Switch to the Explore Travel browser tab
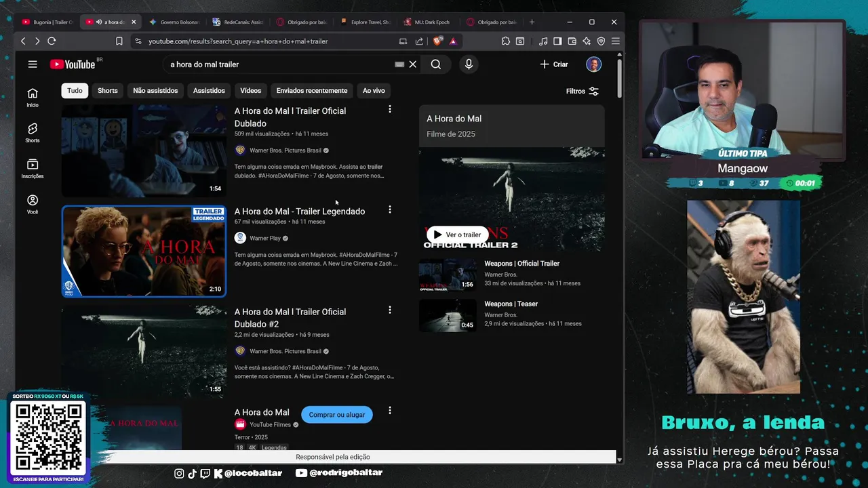 click(365, 22)
